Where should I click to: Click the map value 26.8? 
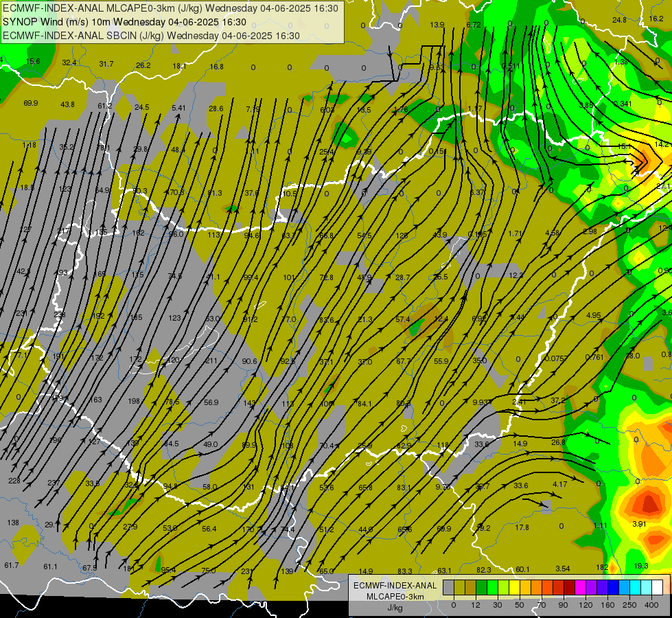(559, 443)
